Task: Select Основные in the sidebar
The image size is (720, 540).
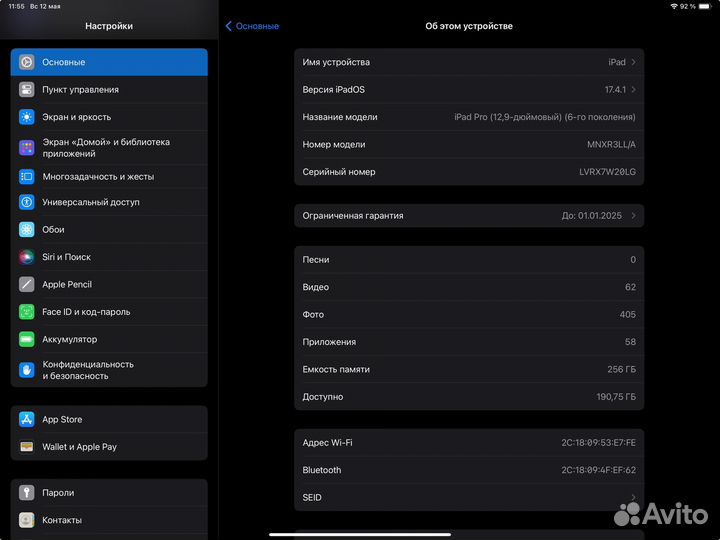Action: point(109,62)
